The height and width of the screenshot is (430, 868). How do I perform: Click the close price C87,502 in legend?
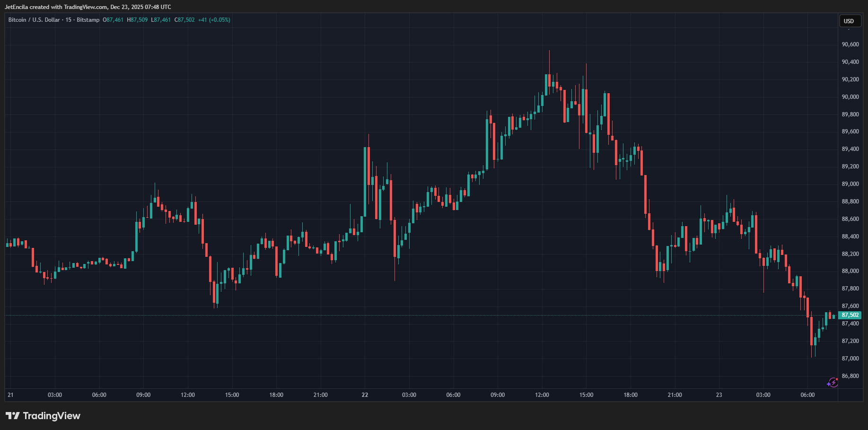pos(184,20)
